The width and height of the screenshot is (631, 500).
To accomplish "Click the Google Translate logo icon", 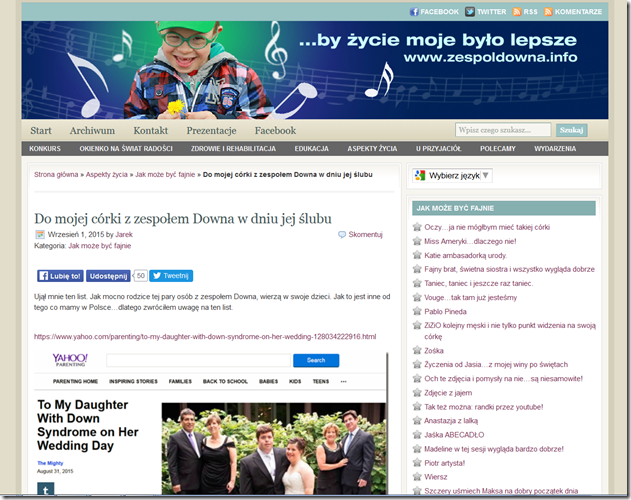I will [420, 176].
